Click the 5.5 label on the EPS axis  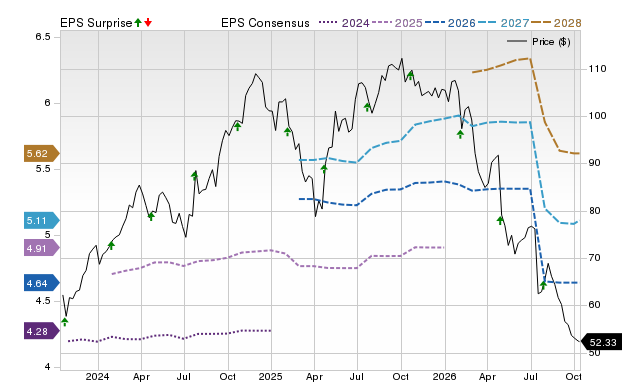click(x=43, y=169)
